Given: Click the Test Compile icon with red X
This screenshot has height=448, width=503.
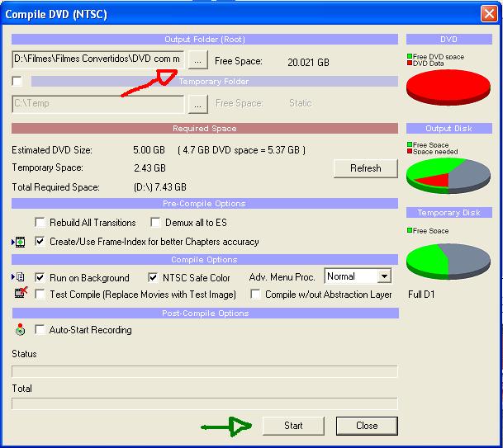Looking at the screenshot, I should (21, 292).
